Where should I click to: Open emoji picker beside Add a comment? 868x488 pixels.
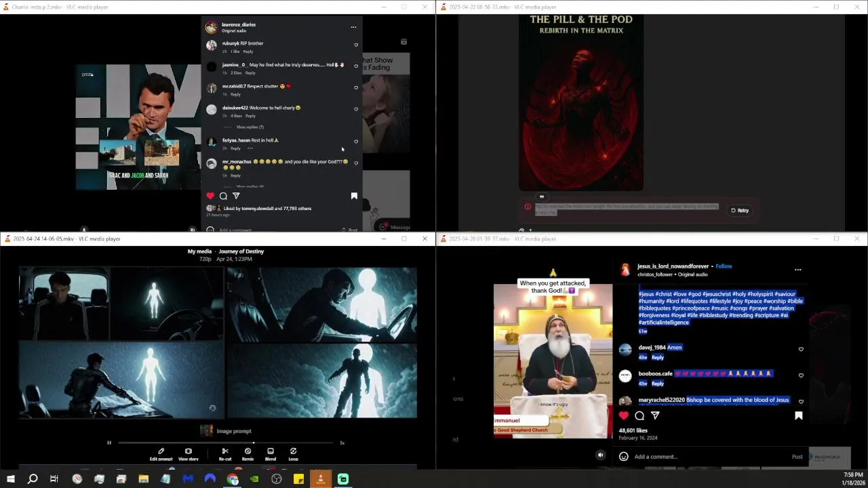click(x=624, y=457)
